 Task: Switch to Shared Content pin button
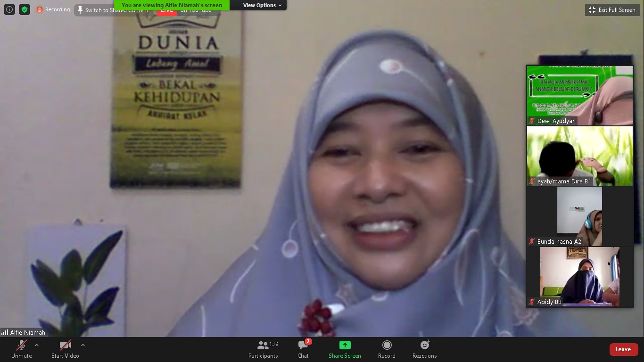[113, 10]
